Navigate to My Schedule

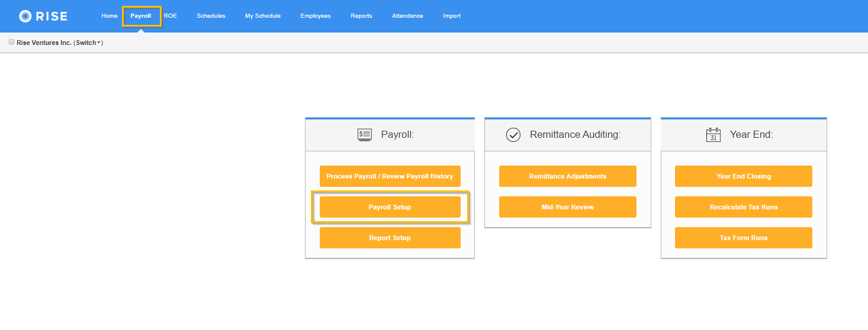[263, 16]
